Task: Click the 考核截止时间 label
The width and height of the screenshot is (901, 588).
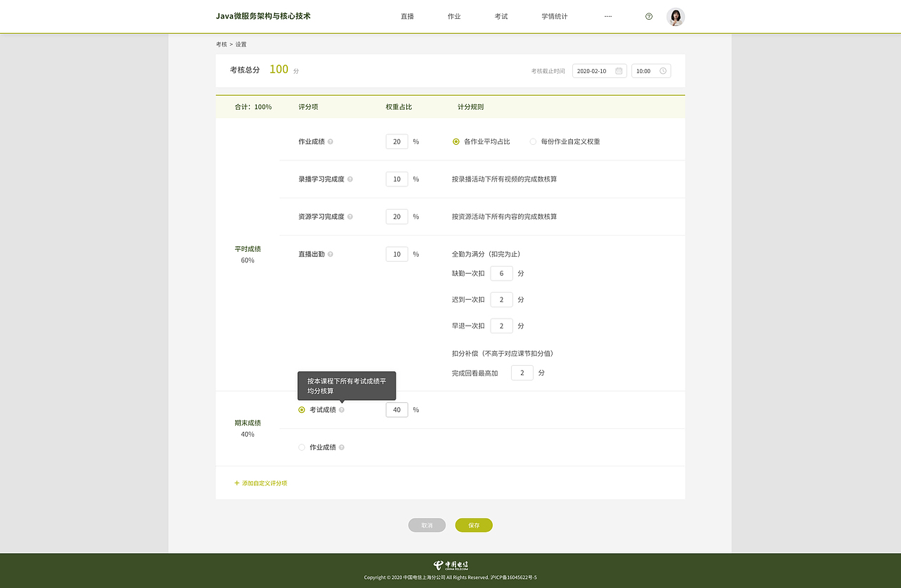Action: point(548,71)
